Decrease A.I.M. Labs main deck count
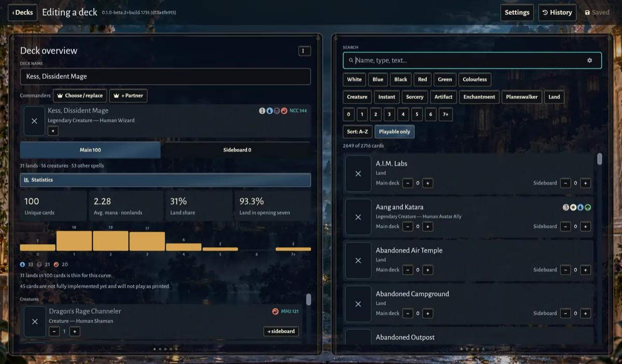The height and width of the screenshot is (364, 622). [408, 183]
